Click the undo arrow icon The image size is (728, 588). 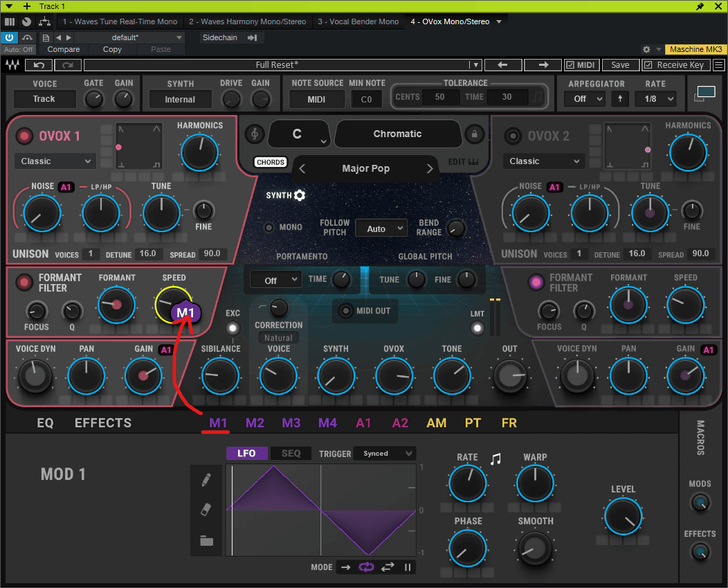pyautogui.click(x=39, y=65)
